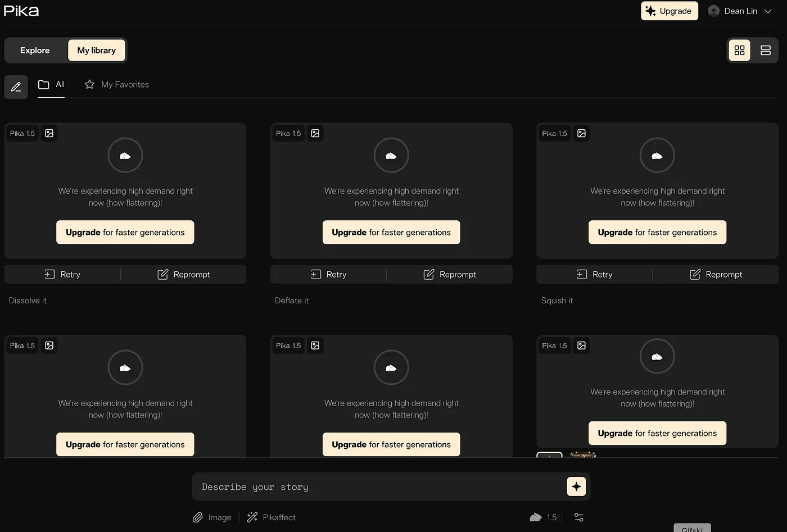This screenshot has height=532, width=787.
Task: Click the image icon on Deflate it card
Action: click(x=315, y=134)
